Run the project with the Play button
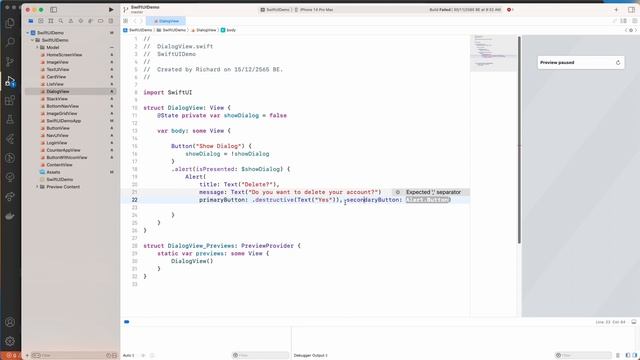This screenshot has width=640, height=360. (x=111, y=9)
